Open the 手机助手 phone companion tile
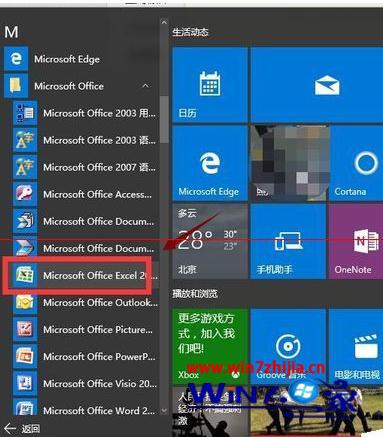The height and width of the screenshot is (437, 383). point(288,241)
